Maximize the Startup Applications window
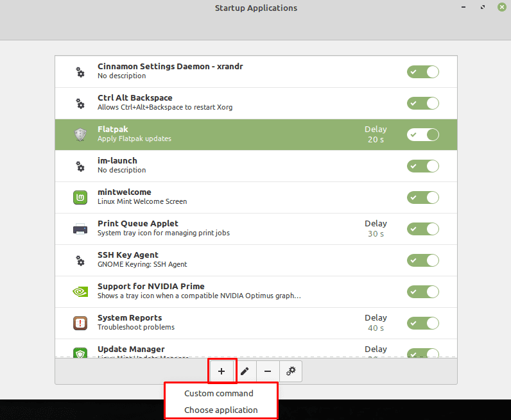Viewport: 511px width, 420px height. click(483, 7)
